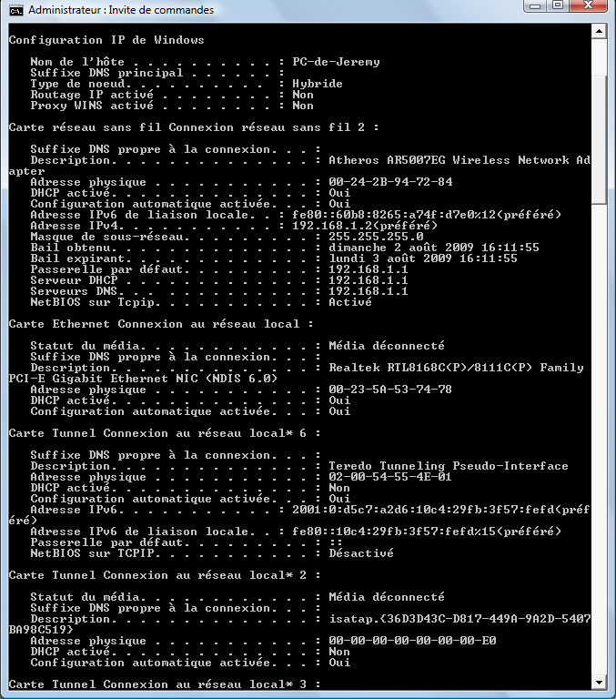Minimize the Invite de commandes window
This screenshot has height=699, width=616.
click(x=536, y=5)
